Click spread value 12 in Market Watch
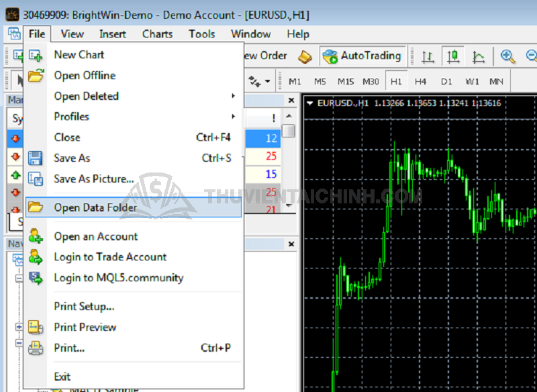This screenshot has width=537, height=392. click(271, 138)
